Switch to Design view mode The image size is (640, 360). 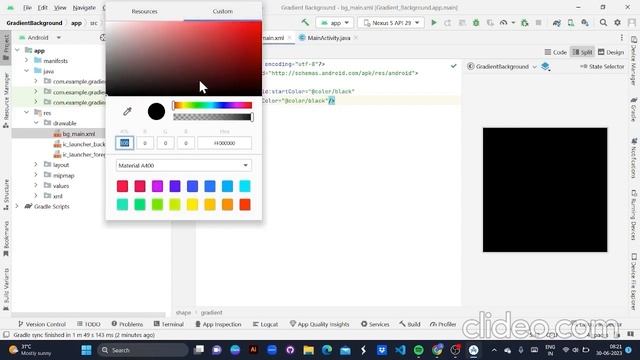pyautogui.click(x=611, y=52)
